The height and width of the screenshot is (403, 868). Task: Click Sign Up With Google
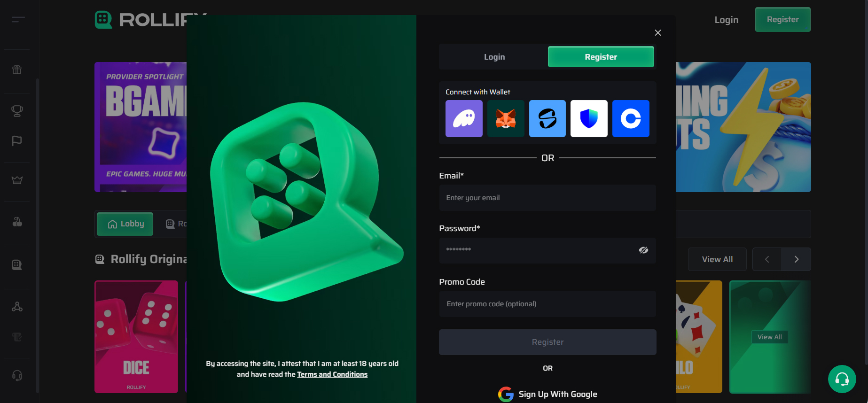pyautogui.click(x=547, y=394)
